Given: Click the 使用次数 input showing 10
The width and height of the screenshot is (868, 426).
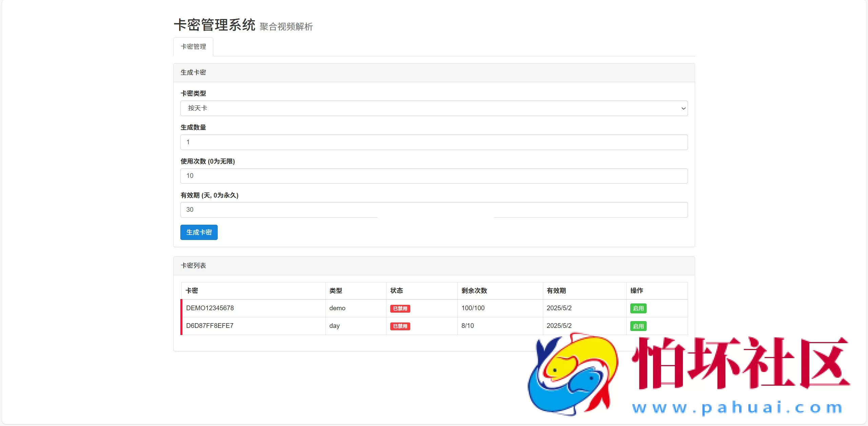Looking at the screenshot, I should click(433, 176).
